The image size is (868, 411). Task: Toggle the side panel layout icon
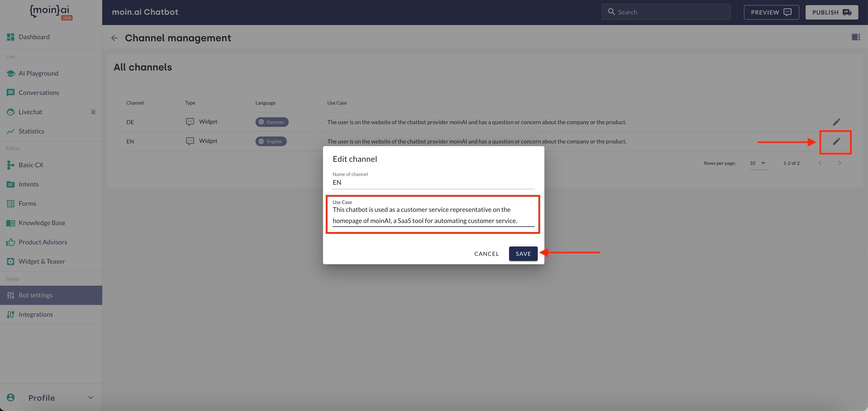tap(856, 37)
